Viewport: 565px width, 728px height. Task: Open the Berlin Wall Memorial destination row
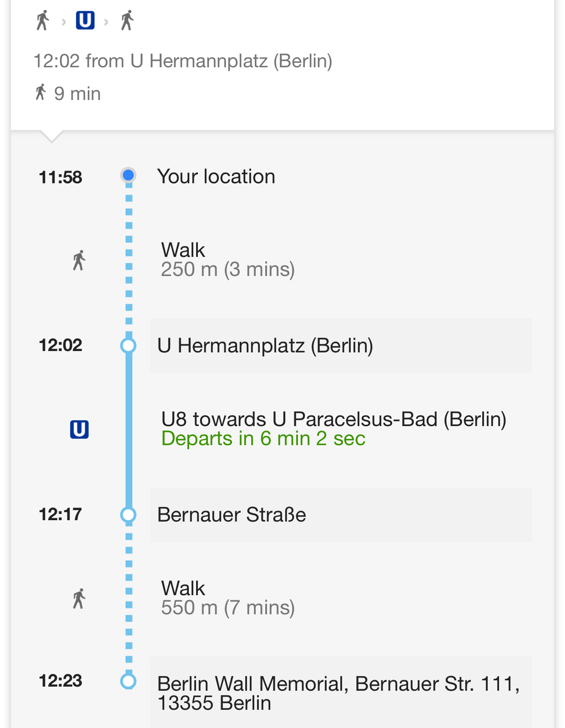coord(341,693)
